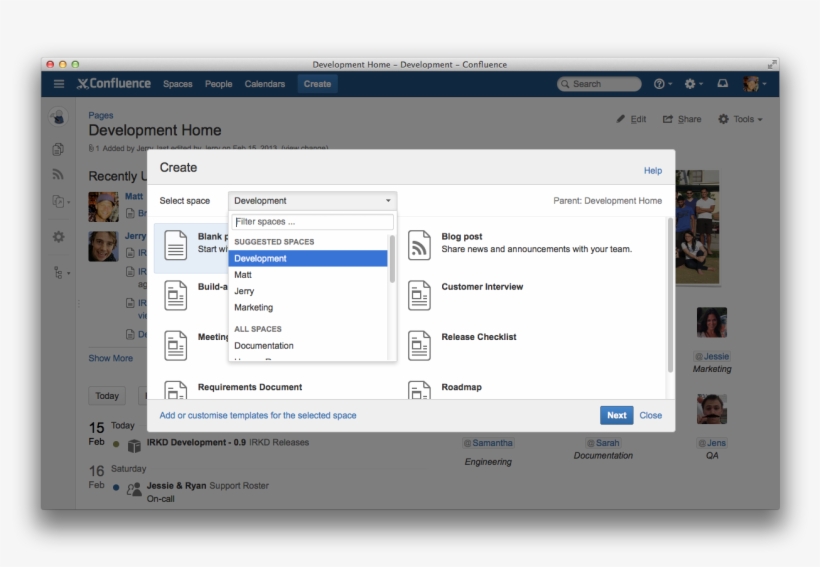The width and height of the screenshot is (820, 567).
Task: Click the space logo in the sidebar
Action: (59, 116)
